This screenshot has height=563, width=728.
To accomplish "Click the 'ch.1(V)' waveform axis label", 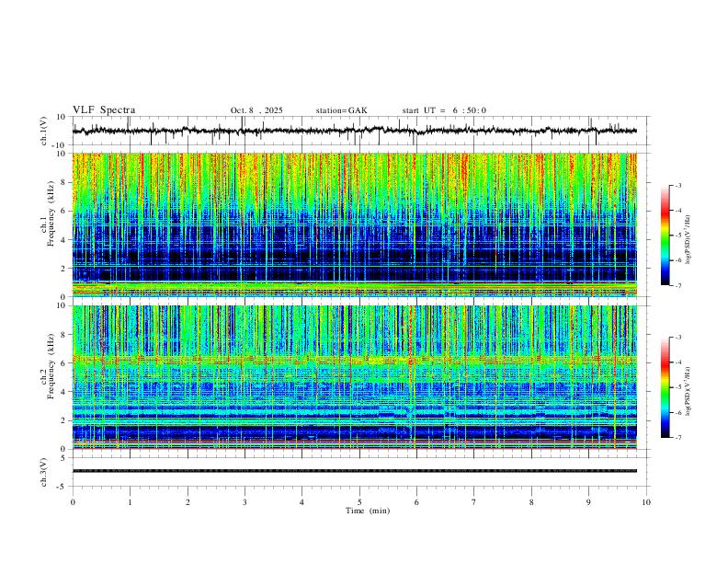I will click(44, 131).
